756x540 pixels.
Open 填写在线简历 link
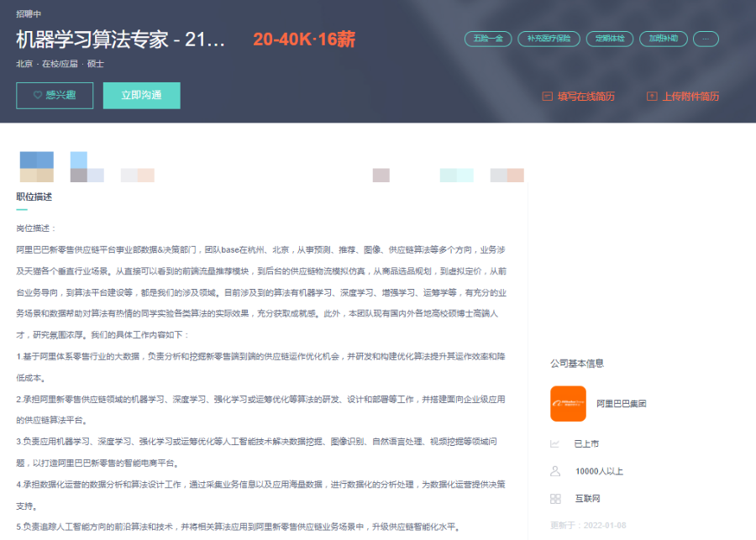click(585, 97)
